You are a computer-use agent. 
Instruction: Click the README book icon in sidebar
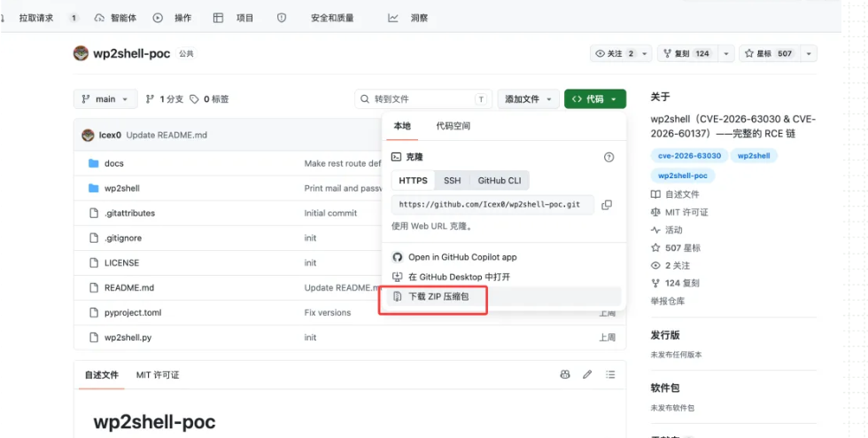tap(655, 194)
